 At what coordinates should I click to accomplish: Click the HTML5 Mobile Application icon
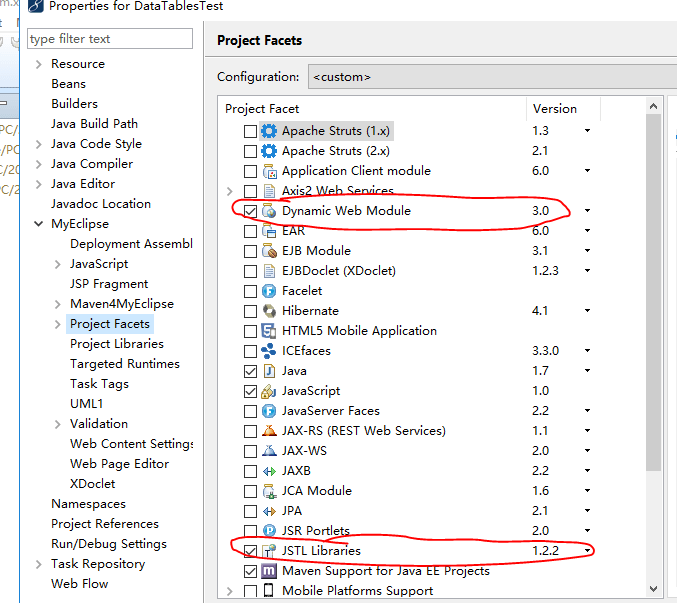[x=269, y=331]
